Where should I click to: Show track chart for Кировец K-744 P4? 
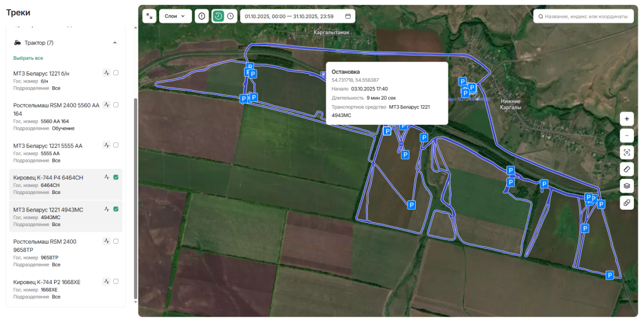pyautogui.click(x=107, y=177)
